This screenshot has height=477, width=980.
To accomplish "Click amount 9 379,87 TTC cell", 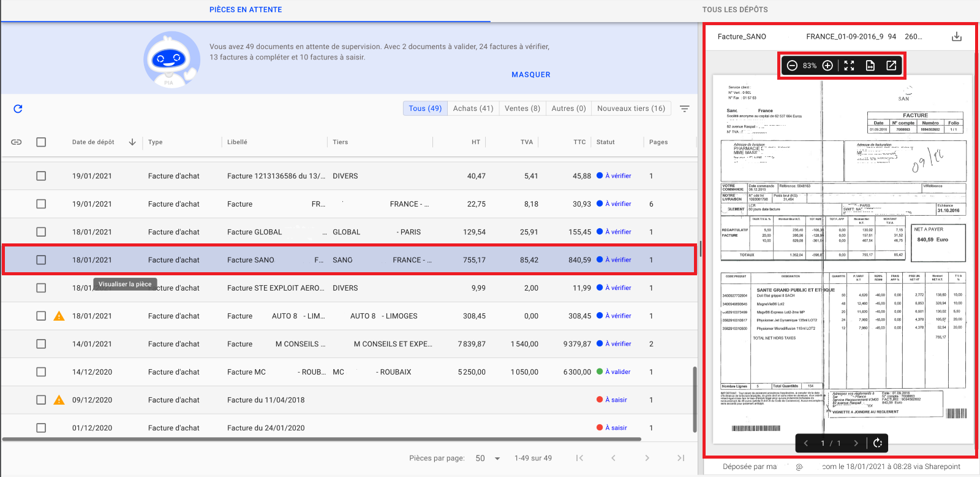I will (x=577, y=344).
